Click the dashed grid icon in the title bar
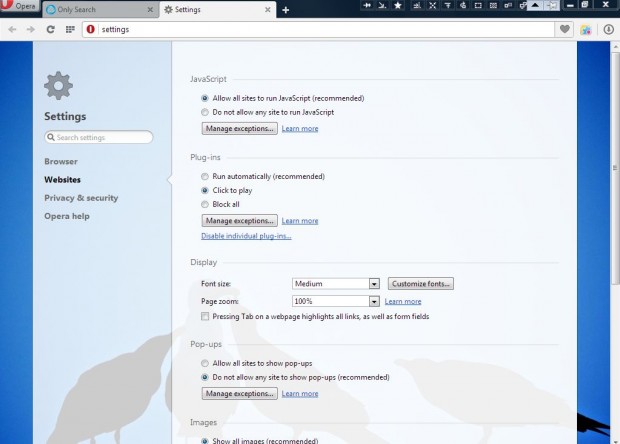 (x=493, y=5)
